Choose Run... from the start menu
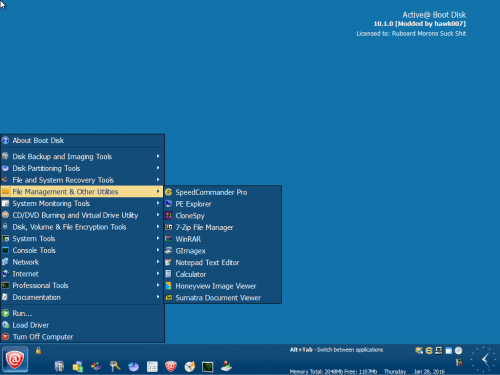The image size is (500, 375). (82, 313)
